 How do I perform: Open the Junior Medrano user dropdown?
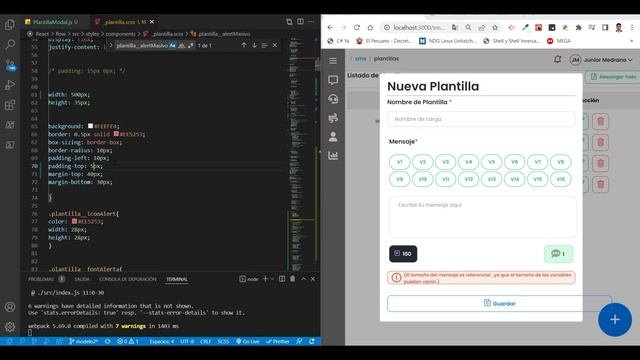coord(601,60)
